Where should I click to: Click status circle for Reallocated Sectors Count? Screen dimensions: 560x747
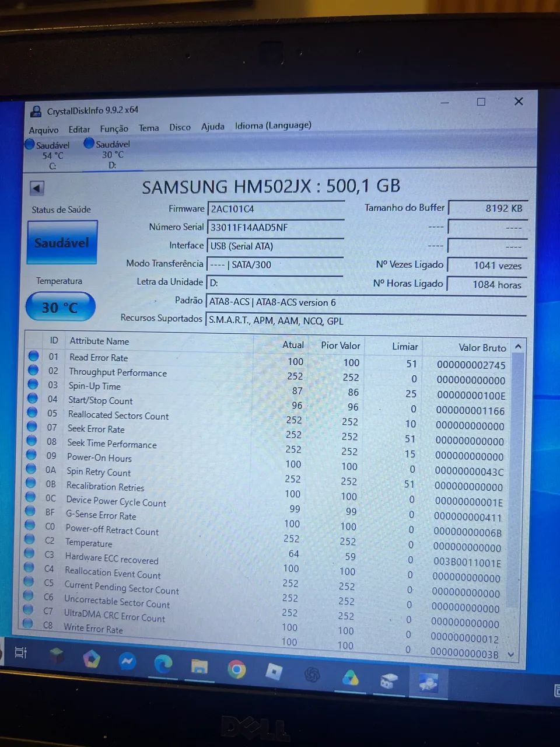coord(33,412)
